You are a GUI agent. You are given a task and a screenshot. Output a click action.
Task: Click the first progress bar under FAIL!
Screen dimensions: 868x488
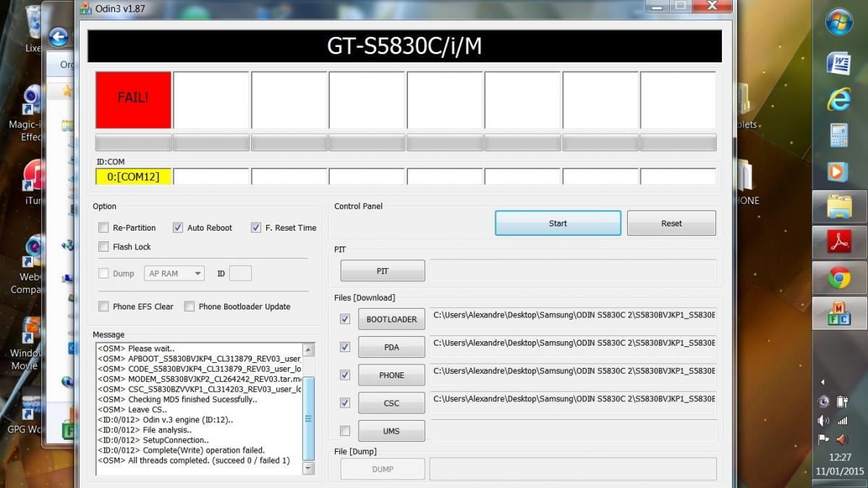pyautogui.click(x=133, y=142)
